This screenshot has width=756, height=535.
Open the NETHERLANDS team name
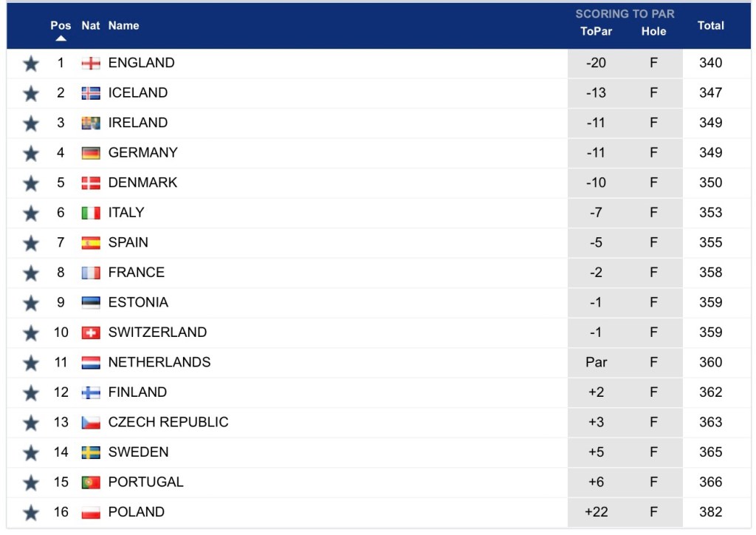[159, 362]
